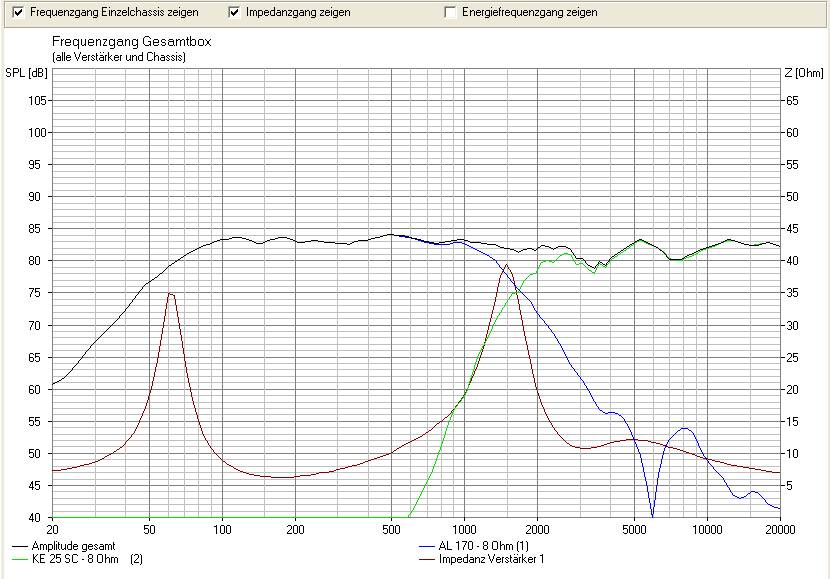This screenshot has height=579, width=830.
Task: Click the black legend line for Amplitude gesamt
Action: point(19,546)
